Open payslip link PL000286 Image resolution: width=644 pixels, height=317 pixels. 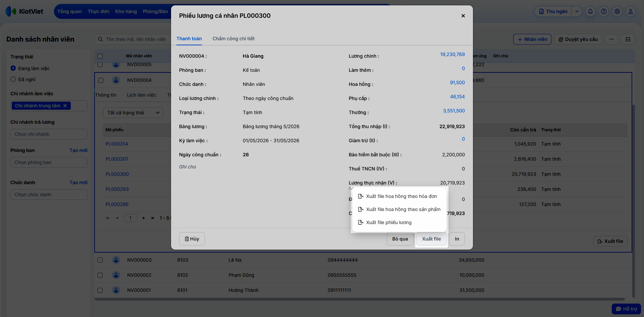(117, 204)
